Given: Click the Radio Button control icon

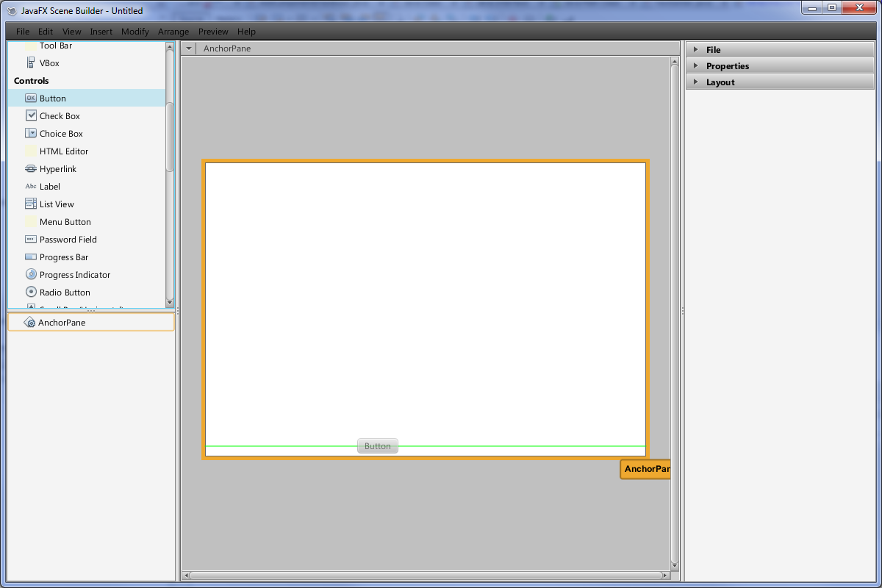Looking at the screenshot, I should [x=31, y=293].
